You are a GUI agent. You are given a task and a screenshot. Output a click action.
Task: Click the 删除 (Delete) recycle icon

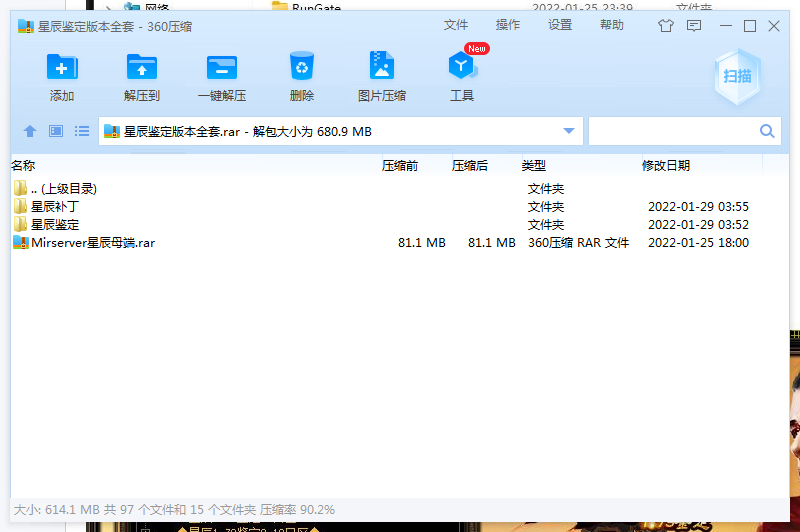coord(302,68)
